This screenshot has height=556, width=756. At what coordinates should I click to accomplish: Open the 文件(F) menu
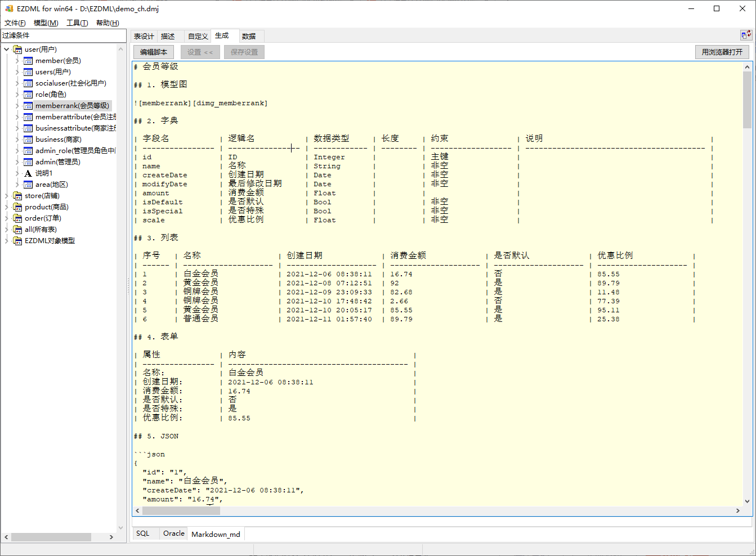[x=15, y=23]
